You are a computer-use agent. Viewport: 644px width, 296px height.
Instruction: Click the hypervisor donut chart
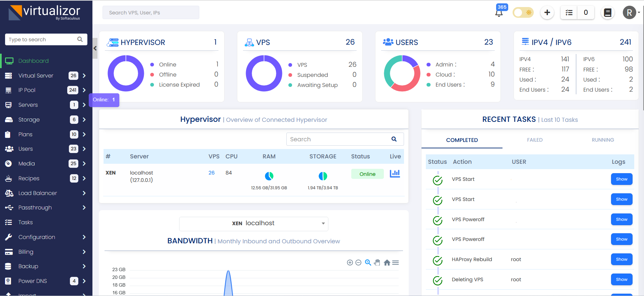[x=126, y=73]
